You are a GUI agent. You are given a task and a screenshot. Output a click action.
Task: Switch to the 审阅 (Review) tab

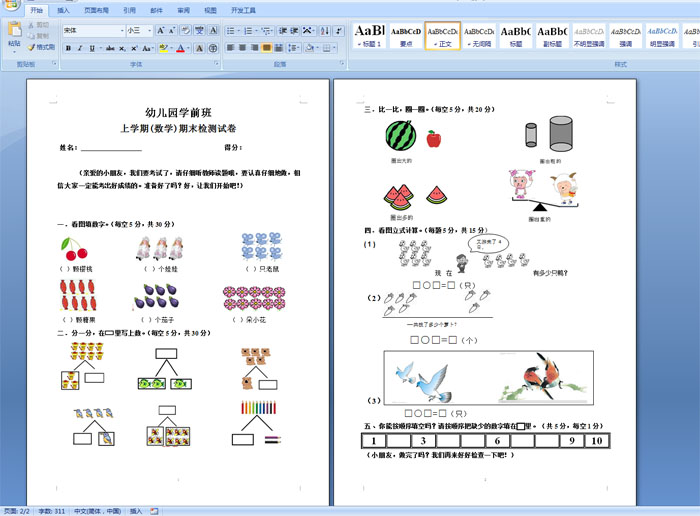click(183, 10)
